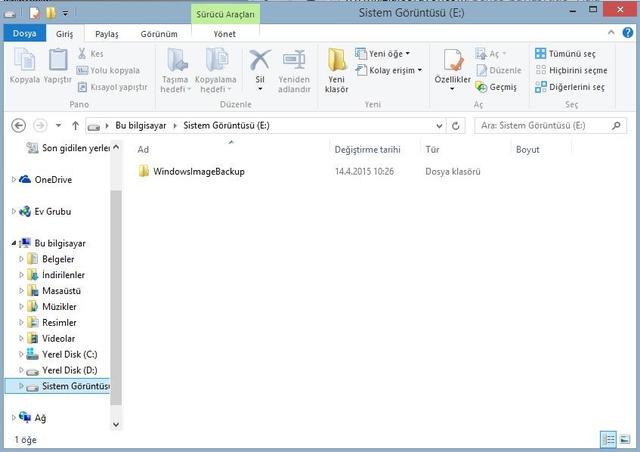Switch to the Paylaş tab
The image size is (640, 452).
pos(107,34)
